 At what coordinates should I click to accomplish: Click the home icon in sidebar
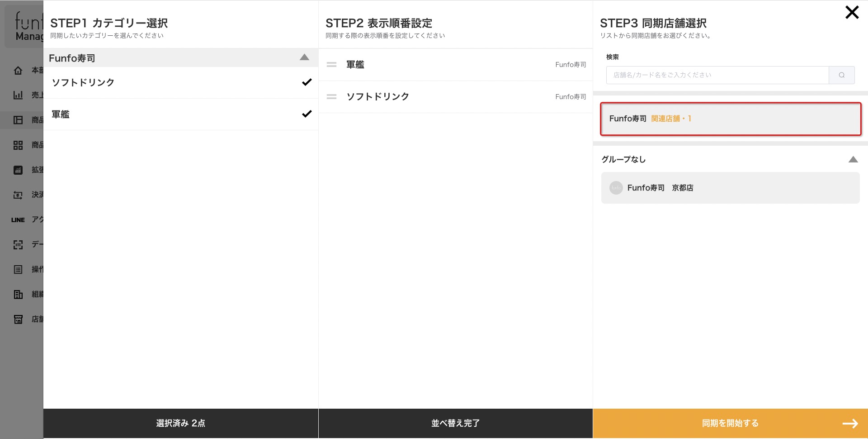pyautogui.click(x=18, y=71)
